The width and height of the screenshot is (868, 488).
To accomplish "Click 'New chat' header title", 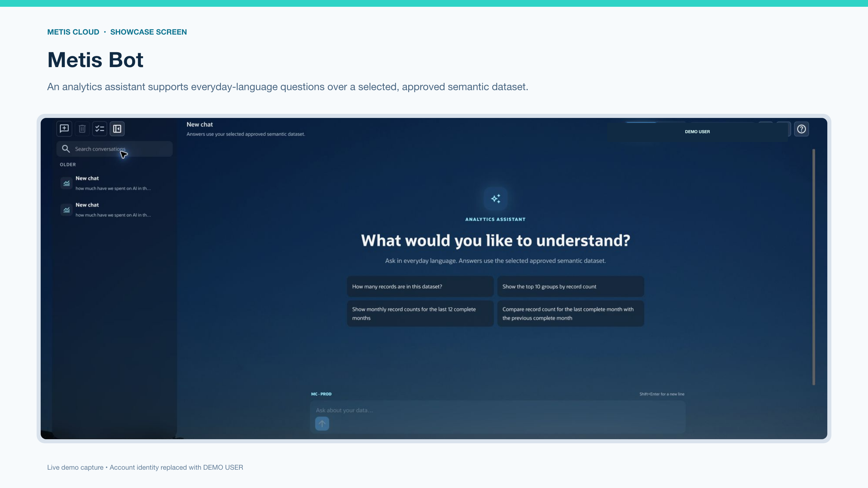I will [x=200, y=125].
